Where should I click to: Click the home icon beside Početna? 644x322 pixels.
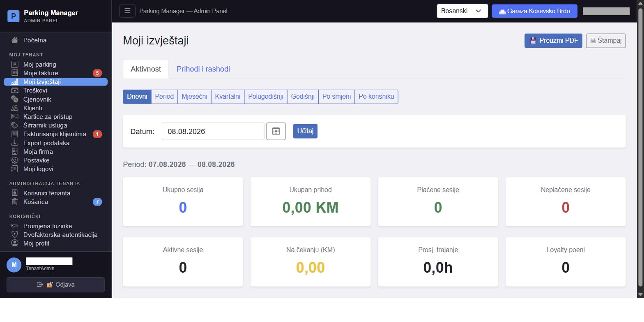(x=15, y=40)
